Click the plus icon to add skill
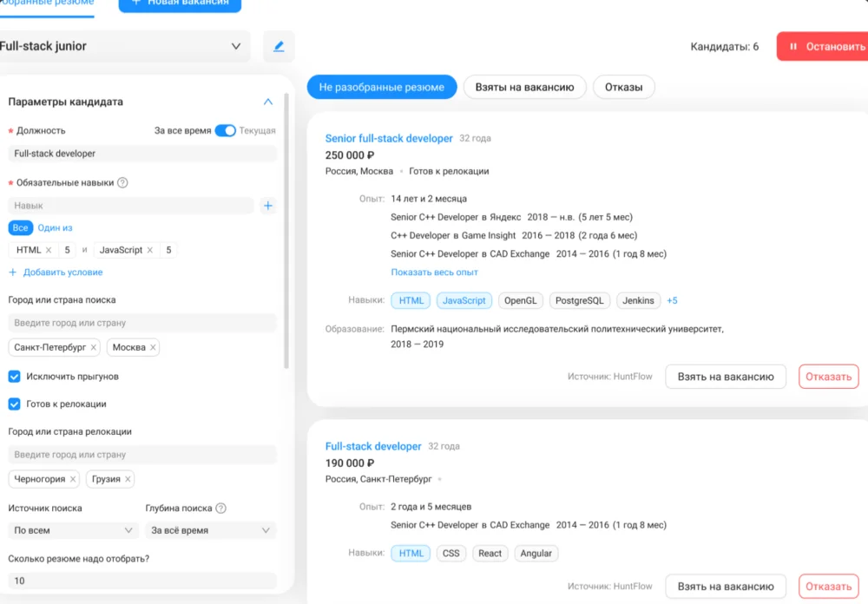Image resolution: width=868 pixels, height=604 pixels. pyautogui.click(x=268, y=206)
